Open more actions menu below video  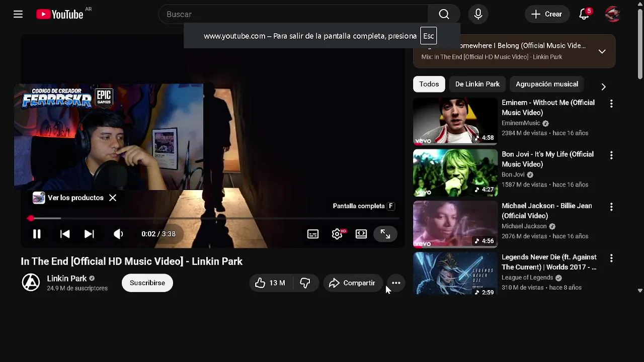[x=396, y=283]
